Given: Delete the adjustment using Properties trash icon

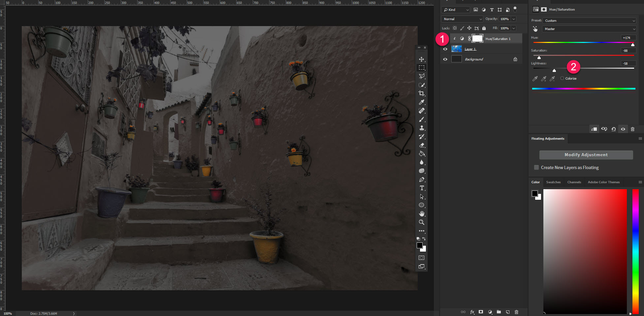Looking at the screenshot, I should pos(632,129).
